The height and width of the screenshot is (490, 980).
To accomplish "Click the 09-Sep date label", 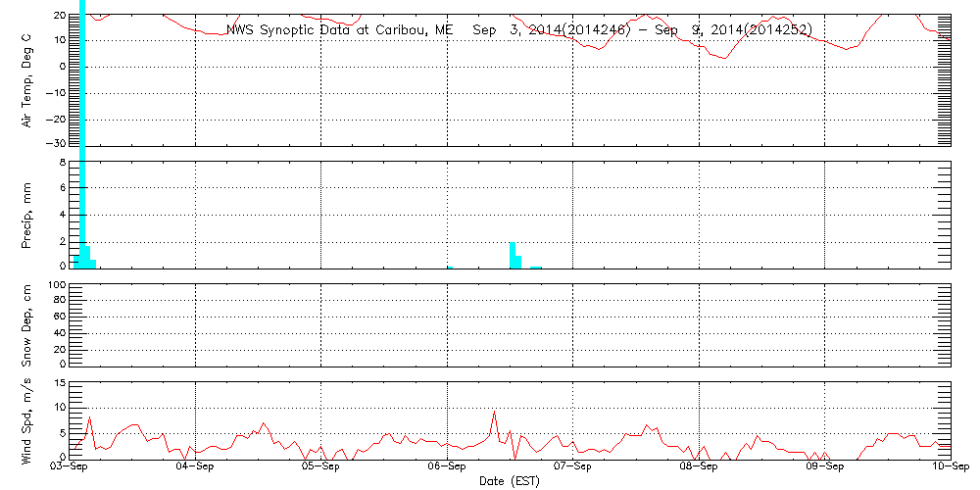I will pyautogui.click(x=824, y=467).
